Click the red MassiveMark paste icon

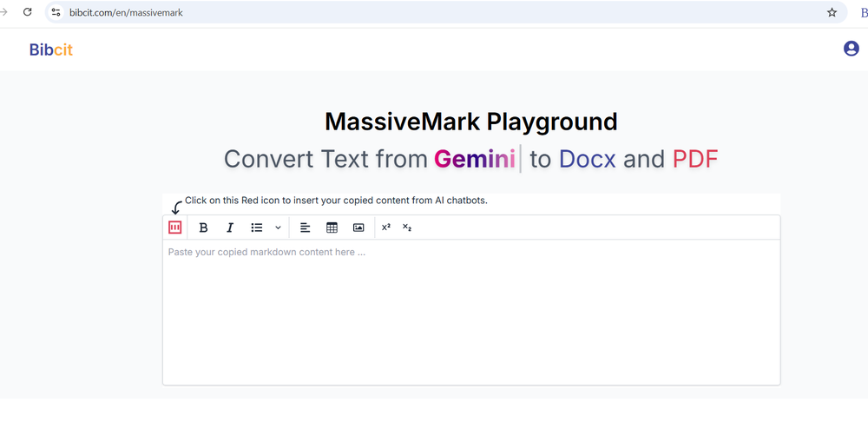175,227
